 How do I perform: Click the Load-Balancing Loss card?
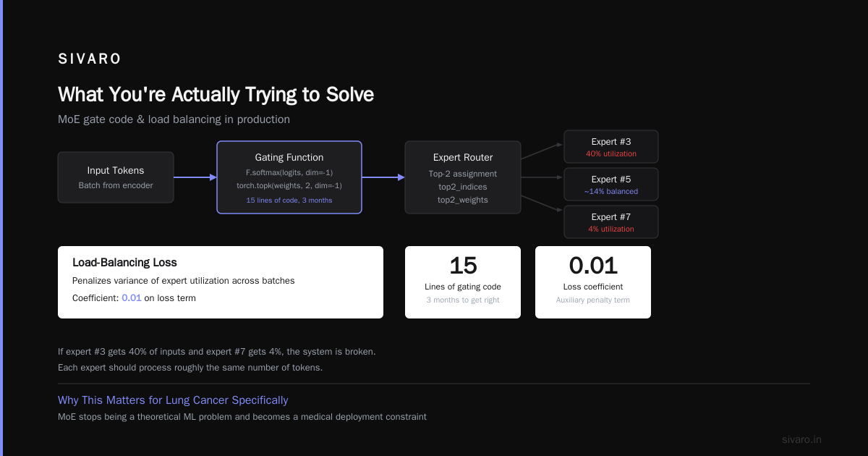[x=221, y=282]
